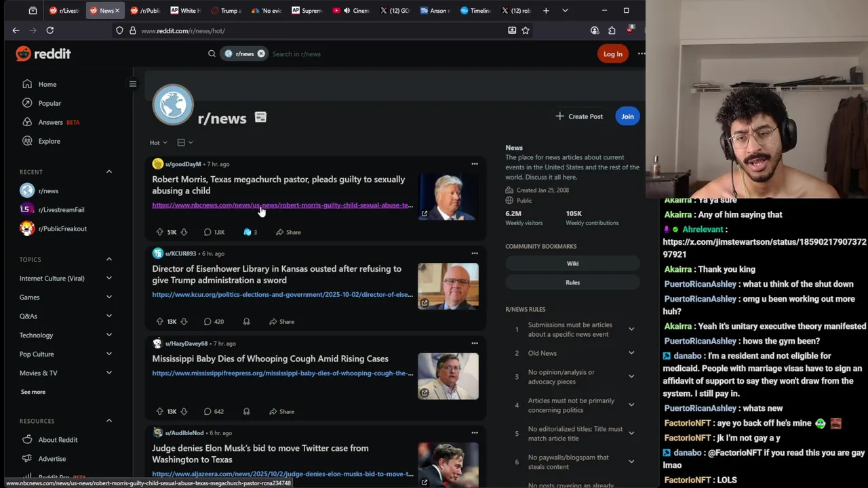Open the Reddit header three-dots menu
868x488 pixels.
(x=641, y=54)
